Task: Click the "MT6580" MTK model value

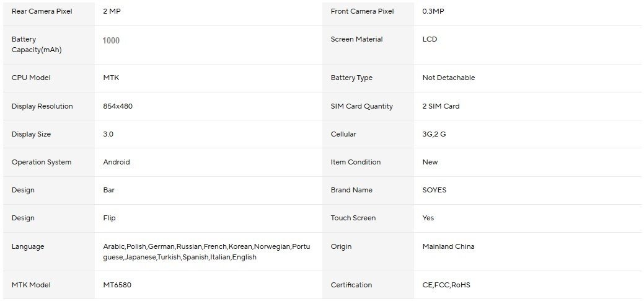Action: (x=117, y=285)
